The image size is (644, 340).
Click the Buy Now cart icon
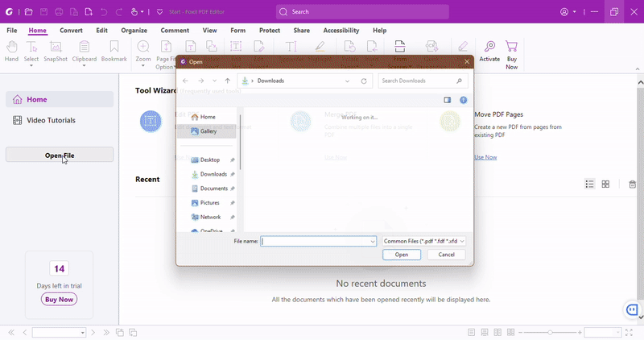pos(511,47)
